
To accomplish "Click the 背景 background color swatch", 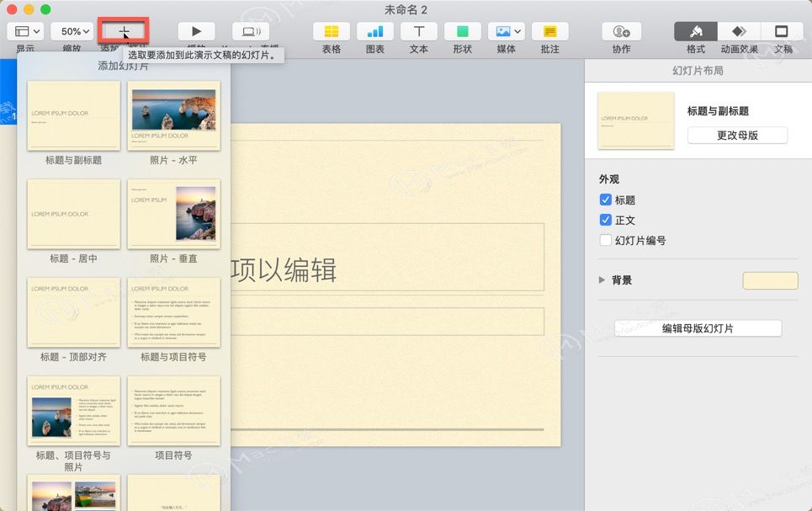I will pos(770,280).
